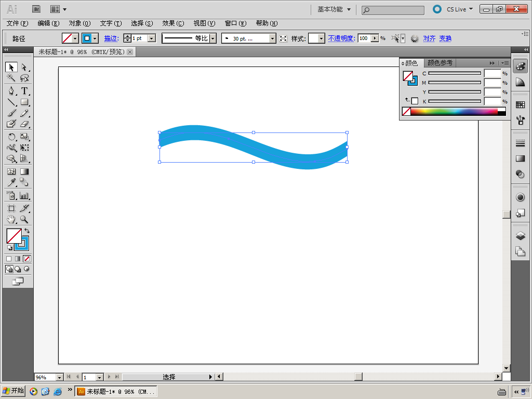
Task: Switch to the 颜色参考 tab
Action: pos(440,63)
